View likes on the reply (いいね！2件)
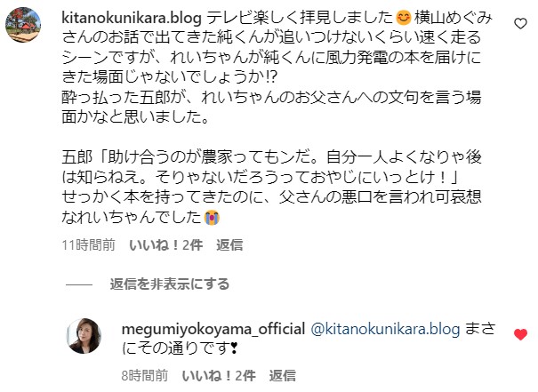This screenshot has width=538, height=392. (x=219, y=376)
